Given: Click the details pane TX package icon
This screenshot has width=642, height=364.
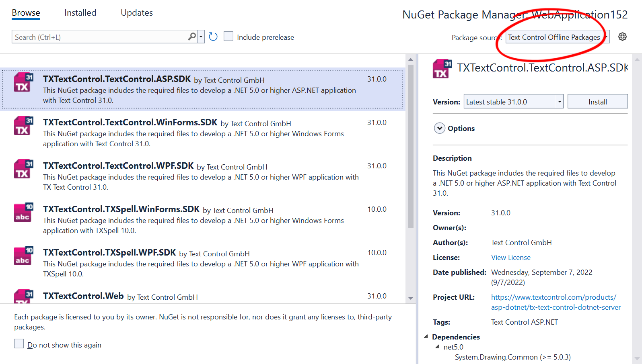Looking at the screenshot, I should point(442,69).
